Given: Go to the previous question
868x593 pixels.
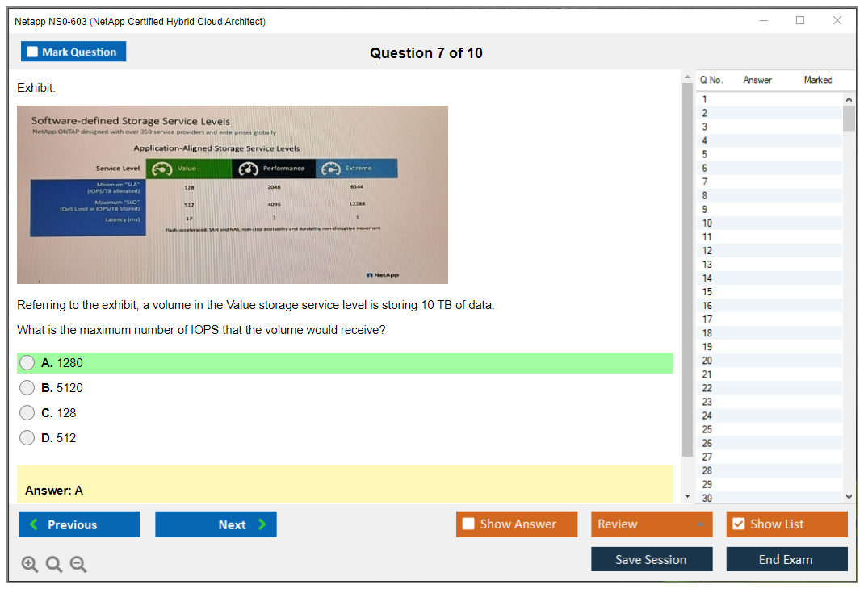Looking at the screenshot, I should [79, 524].
